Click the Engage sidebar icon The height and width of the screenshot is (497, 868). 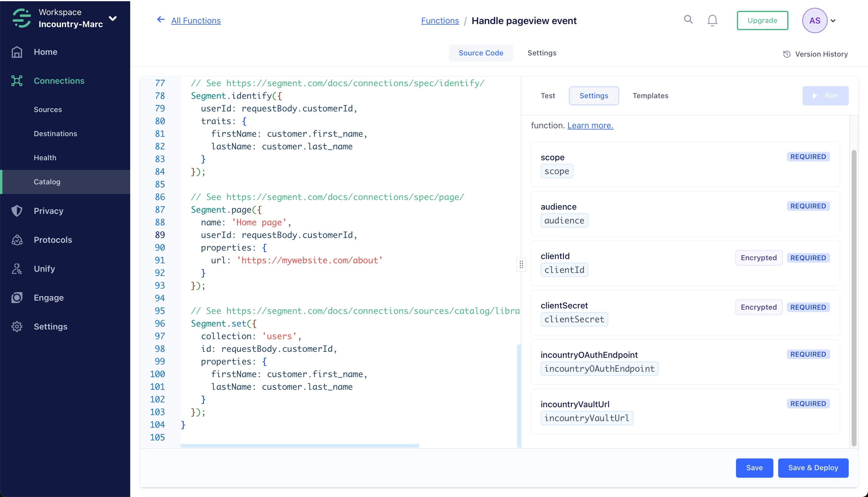pos(17,298)
